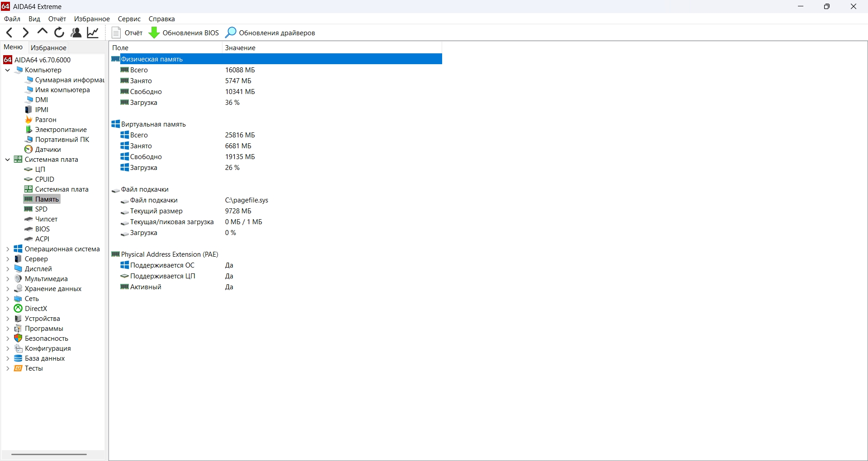Select the Чипсет tree item
The image size is (868, 461).
pos(41,219)
